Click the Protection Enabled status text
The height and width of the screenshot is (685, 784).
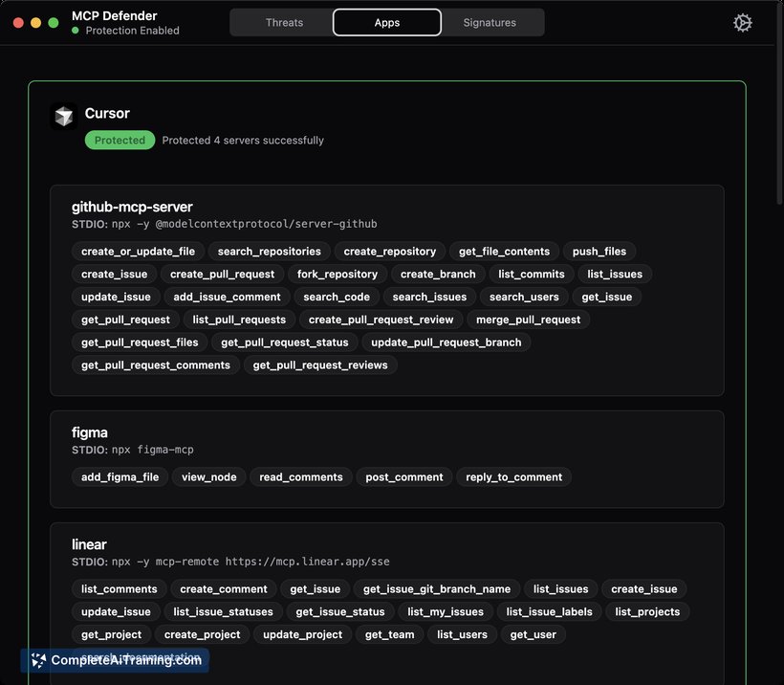pyautogui.click(x=133, y=31)
